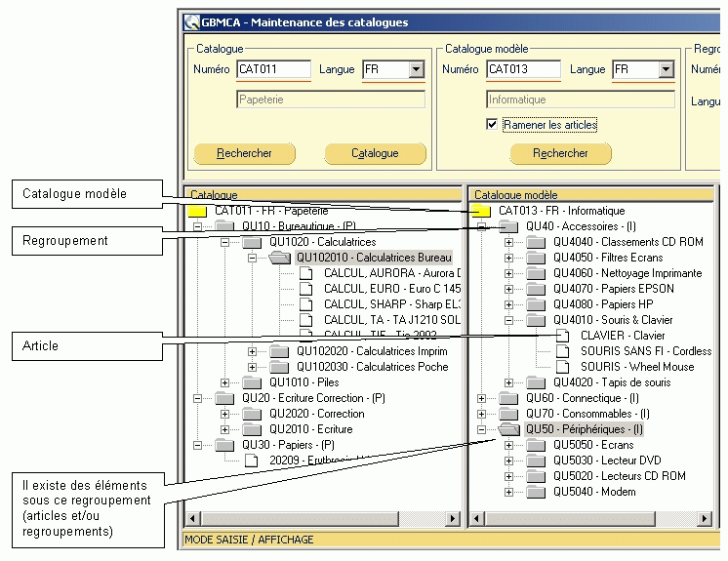The height and width of the screenshot is (561, 728).
Task: Click the yellow CAT011 catalogue root icon
Action: point(198,211)
